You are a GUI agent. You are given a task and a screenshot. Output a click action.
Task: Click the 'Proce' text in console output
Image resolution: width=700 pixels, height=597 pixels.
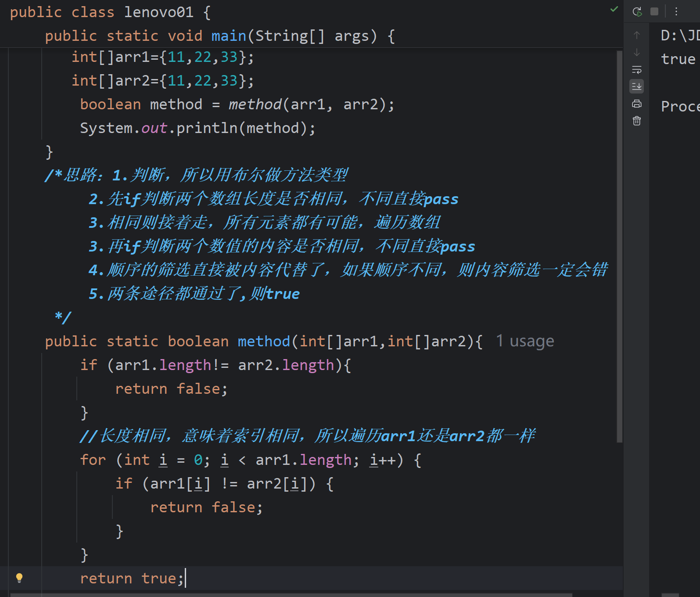pos(680,106)
